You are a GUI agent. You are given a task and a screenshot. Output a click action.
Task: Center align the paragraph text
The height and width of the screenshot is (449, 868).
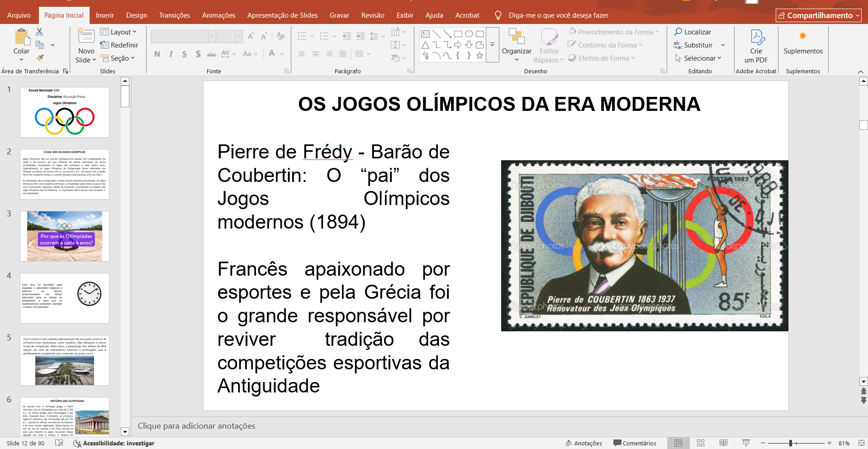tap(316, 54)
